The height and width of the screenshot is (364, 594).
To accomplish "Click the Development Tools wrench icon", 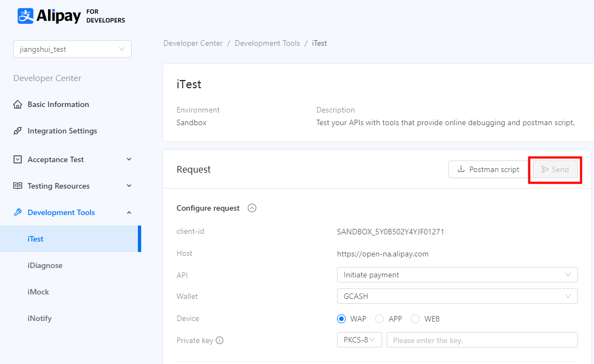I will pyautogui.click(x=18, y=212).
